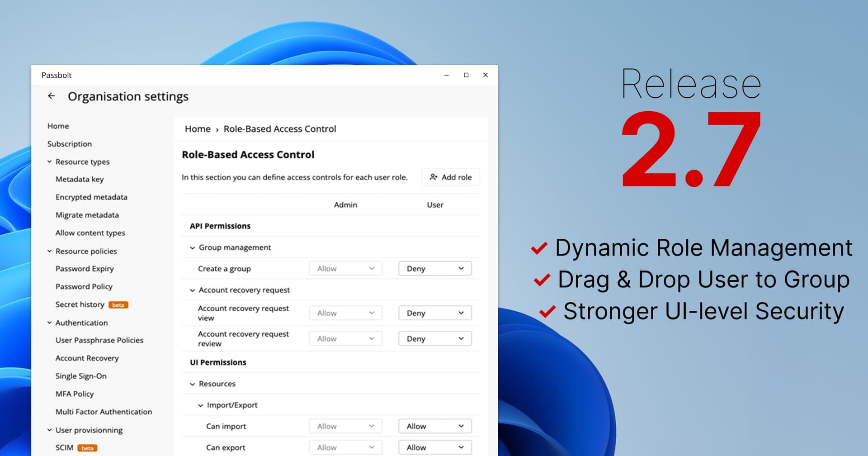Open Home in the settings sidebar
868x456 pixels.
[58, 126]
